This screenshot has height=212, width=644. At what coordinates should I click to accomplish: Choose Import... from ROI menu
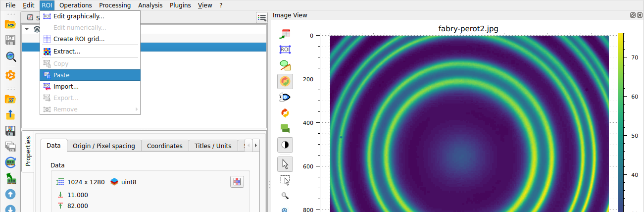(90, 87)
